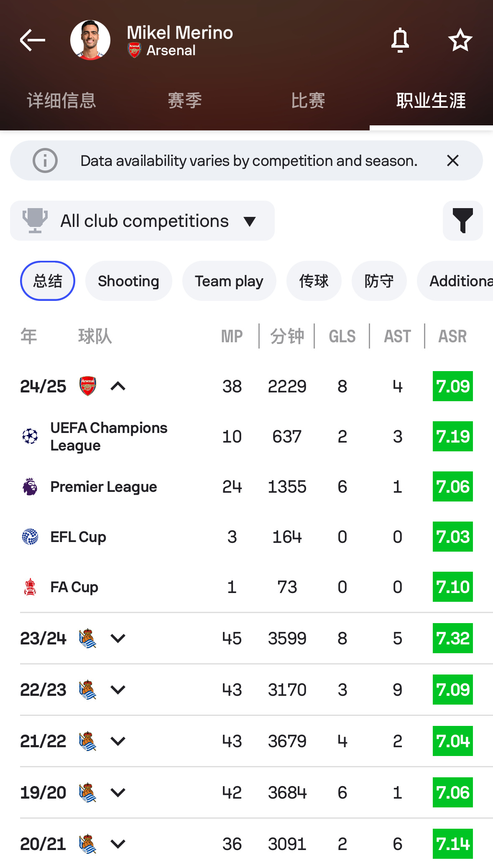Collapse the 24/25 season row
Screen dimensions: 493x868
118,386
